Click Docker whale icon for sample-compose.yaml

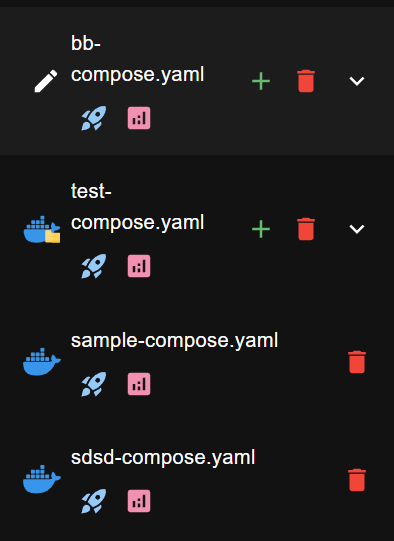coord(42,362)
